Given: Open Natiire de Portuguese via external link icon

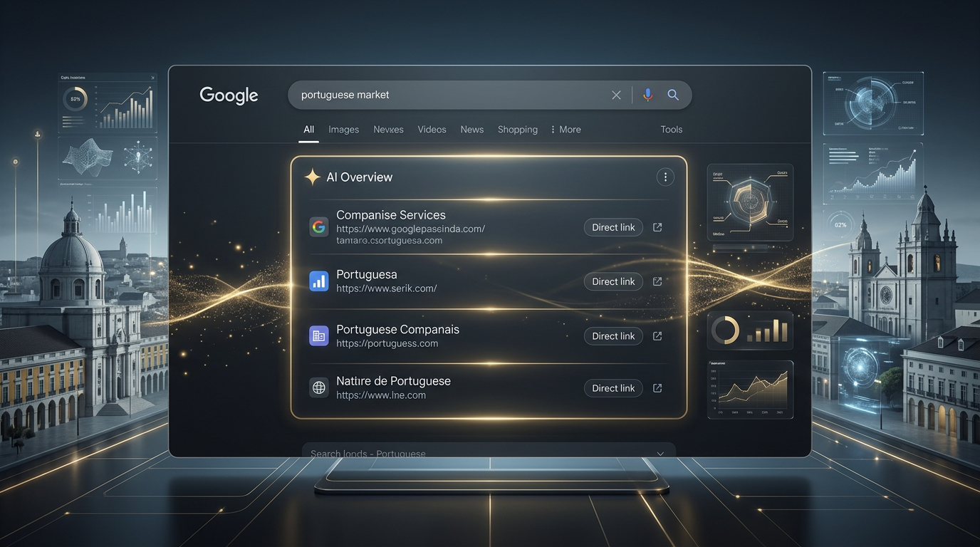Looking at the screenshot, I should click(x=657, y=388).
